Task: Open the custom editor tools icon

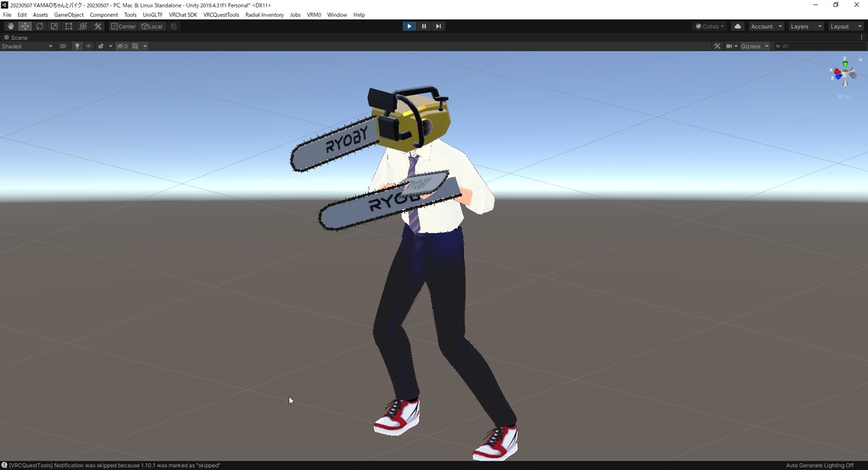Action: (x=97, y=26)
